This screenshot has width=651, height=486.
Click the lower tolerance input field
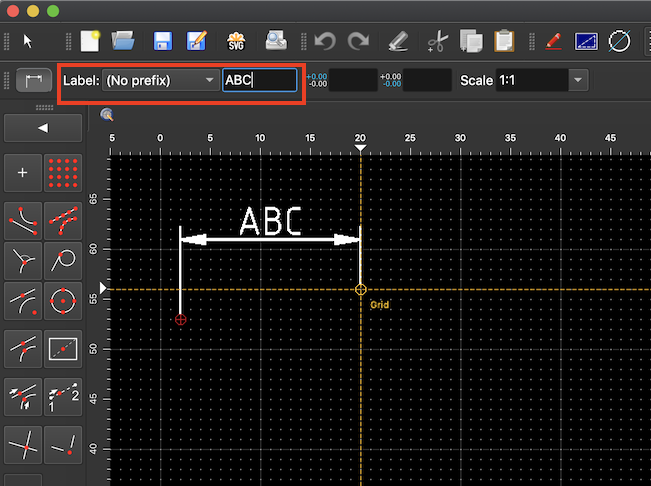pos(427,80)
